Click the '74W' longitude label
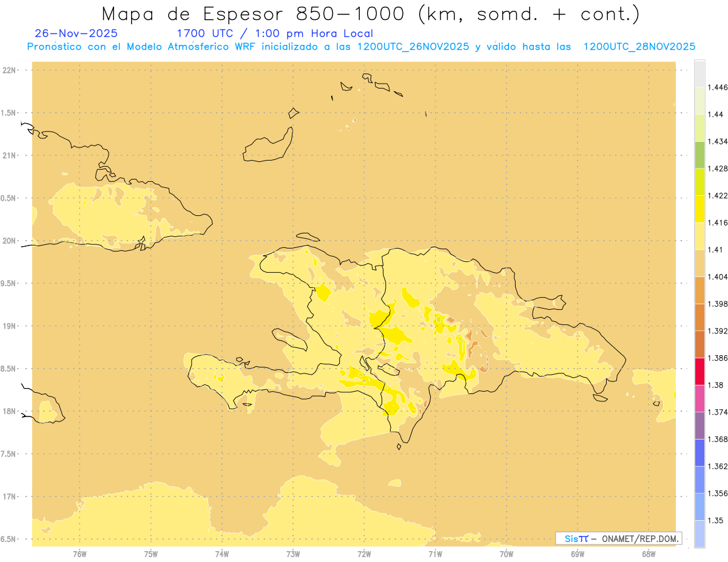Viewport: 728px width, 562px height. pyautogui.click(x=222, y=554)
